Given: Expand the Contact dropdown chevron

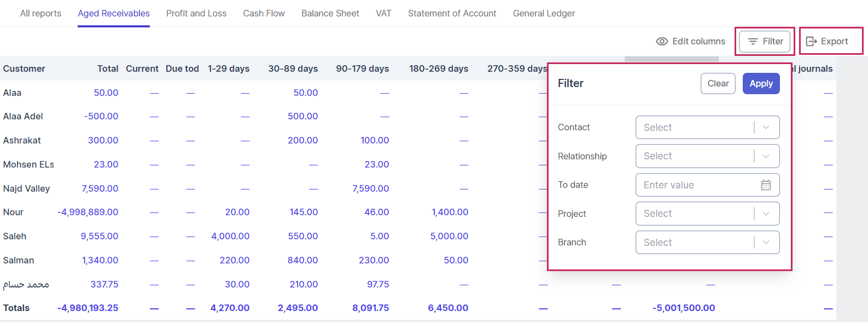Looking at the screenshot, I should (766, 128).
